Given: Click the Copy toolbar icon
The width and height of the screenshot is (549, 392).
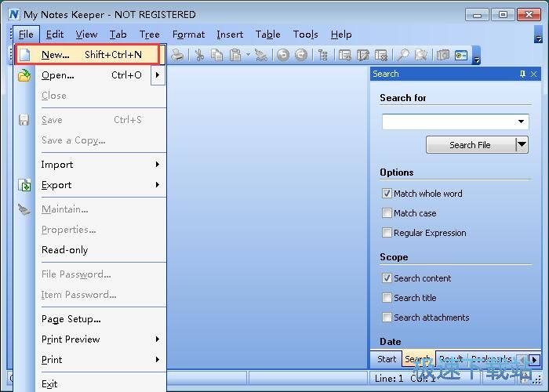Looking at the screenshot, I should click(217, 55).
